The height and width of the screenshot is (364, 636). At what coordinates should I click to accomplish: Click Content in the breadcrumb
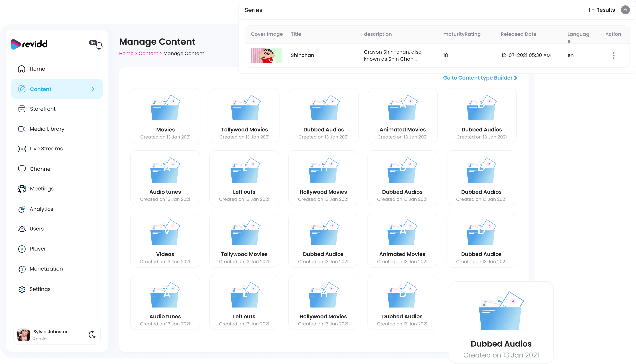pos(148,54)
